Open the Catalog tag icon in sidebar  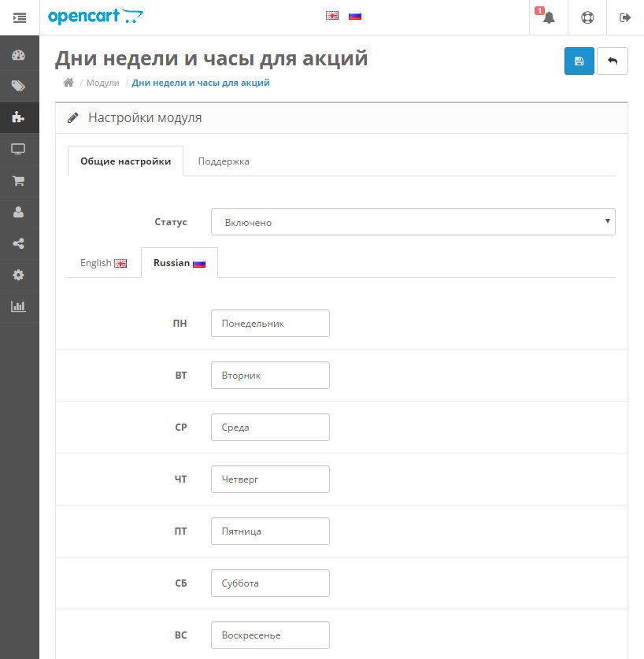point(19,86)
